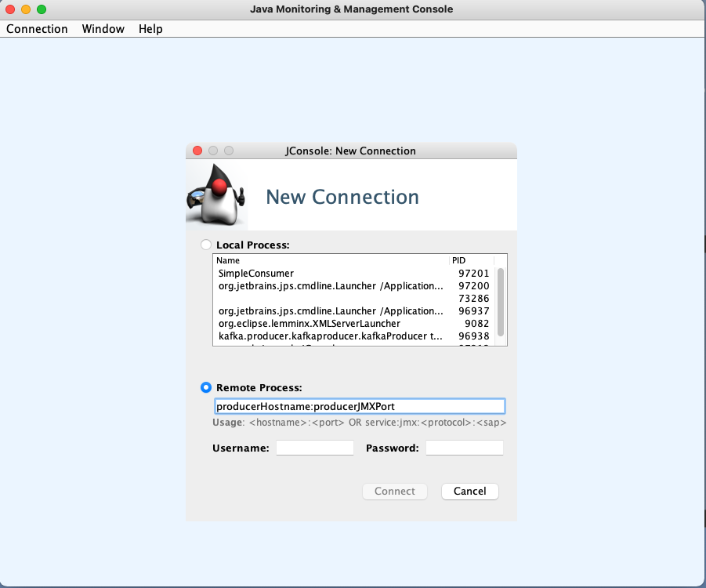Select the Remote Process radio button
The image size is (706, 588).
click(205, 387)
